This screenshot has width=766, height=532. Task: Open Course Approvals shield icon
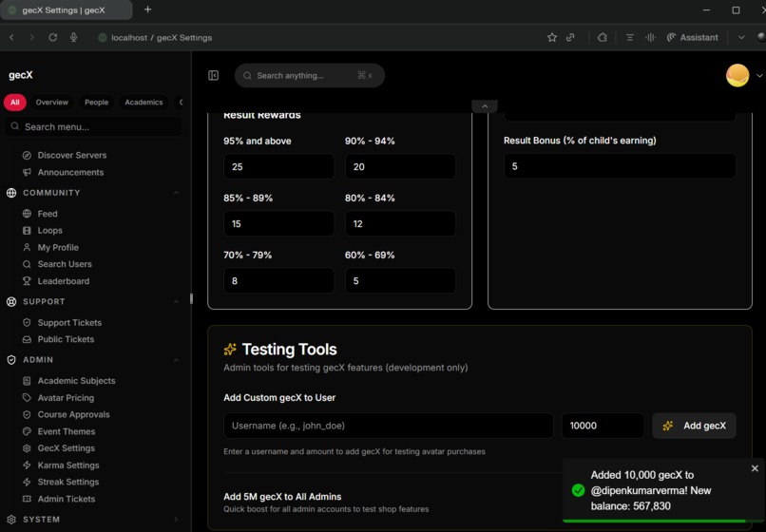[x=27, y=414]
